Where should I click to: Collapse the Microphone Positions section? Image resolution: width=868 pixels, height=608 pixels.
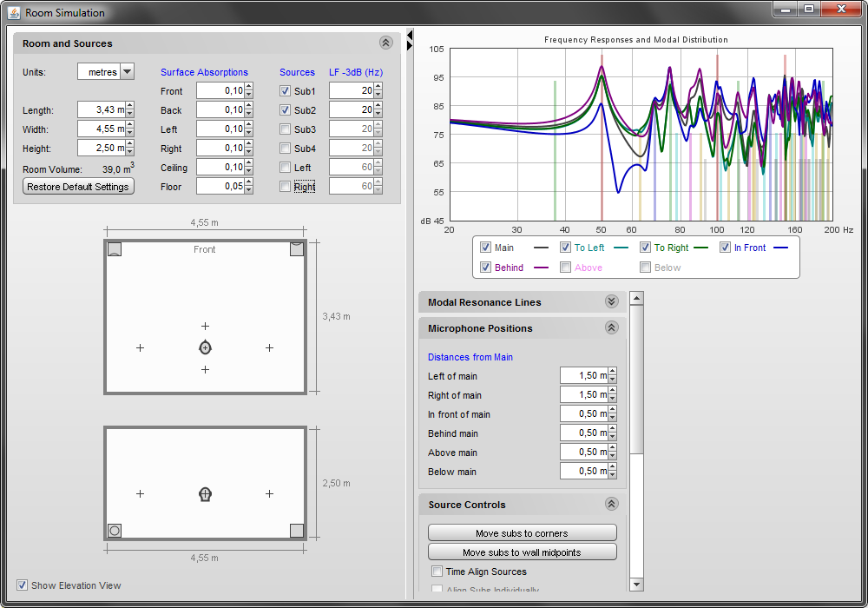pyautogui.click(x=611, y=327)
